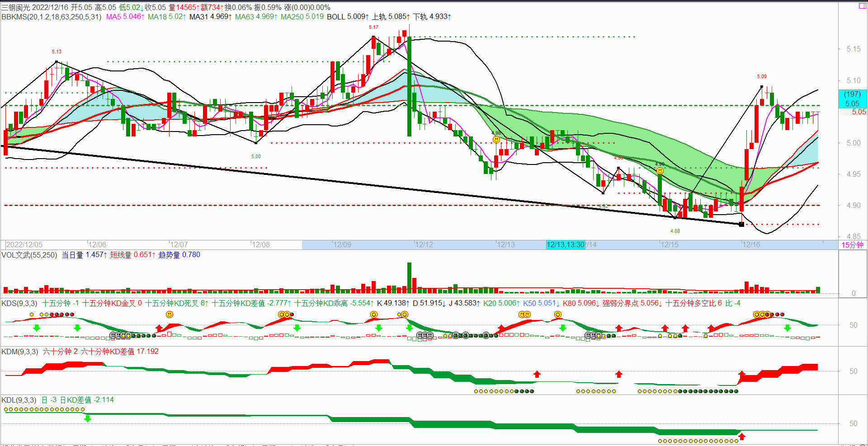Click the MA18 5.02 value label
The height and width of the screenshot is (446, 868).
[167, 17]
